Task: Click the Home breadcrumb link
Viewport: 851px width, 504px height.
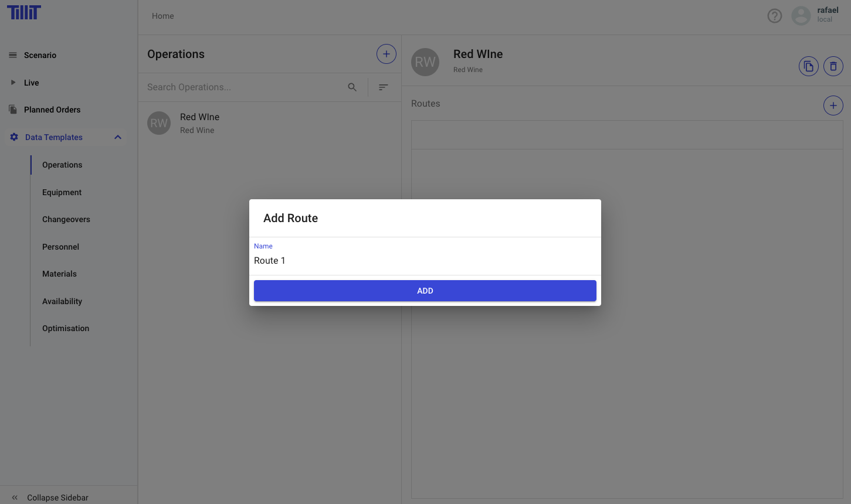Action: point(162,16)
